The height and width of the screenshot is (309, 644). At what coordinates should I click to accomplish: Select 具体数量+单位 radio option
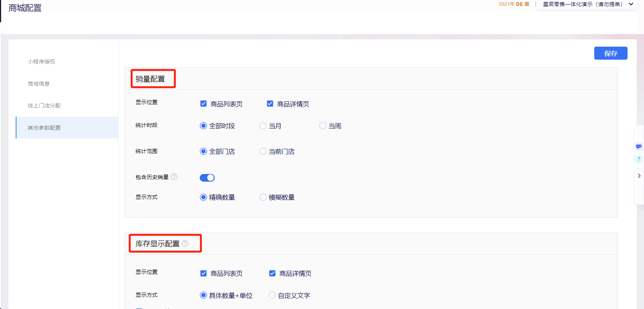204,295
